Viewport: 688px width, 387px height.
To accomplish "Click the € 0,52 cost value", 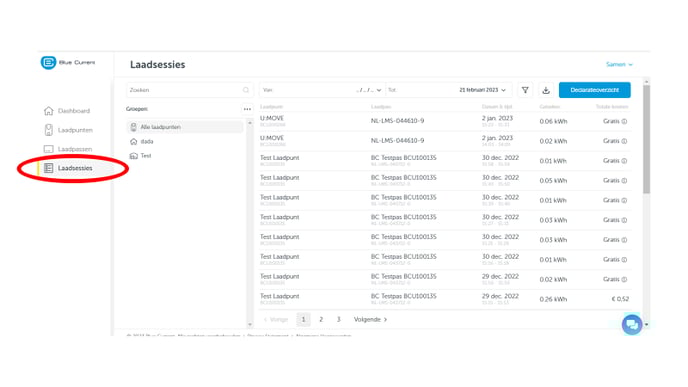I will pyautogui.click(x=620, y=299).
